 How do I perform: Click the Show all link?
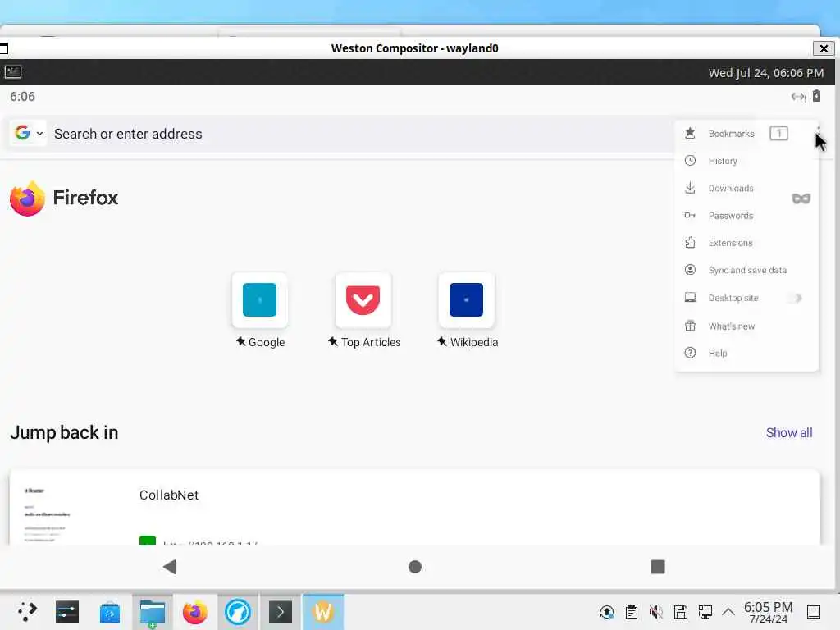(788, 433)
